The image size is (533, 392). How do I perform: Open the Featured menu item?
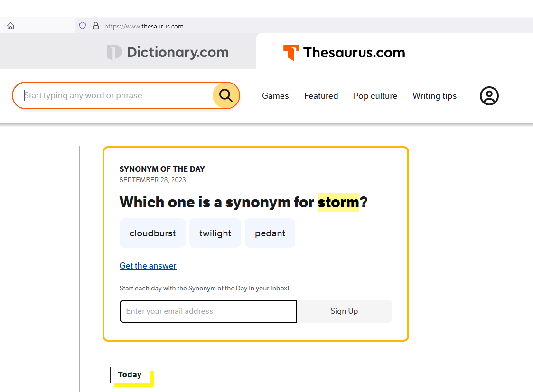[321, 96]
